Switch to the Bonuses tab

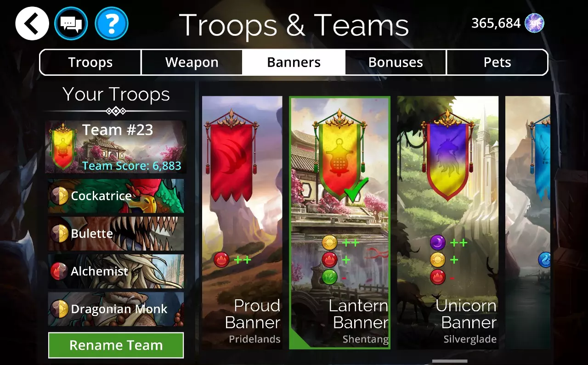click(396, 62)
